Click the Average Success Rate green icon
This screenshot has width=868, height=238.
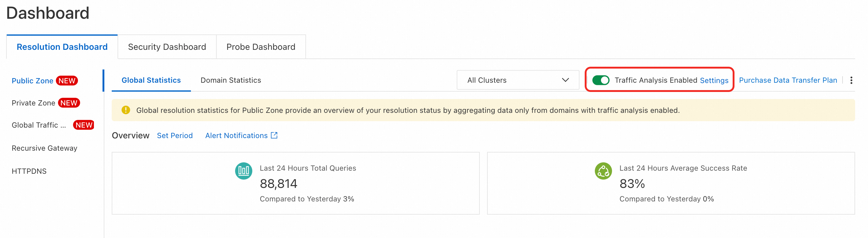coord(603,171)
